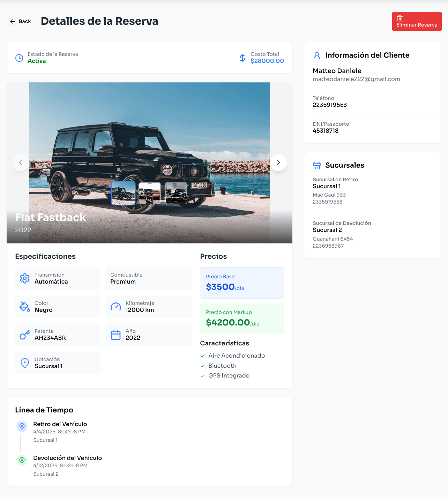This screenshot has height=498, width=448.
Task: Click the email matteodaniele222@gmail.com
Action: (x=356, y=79)
